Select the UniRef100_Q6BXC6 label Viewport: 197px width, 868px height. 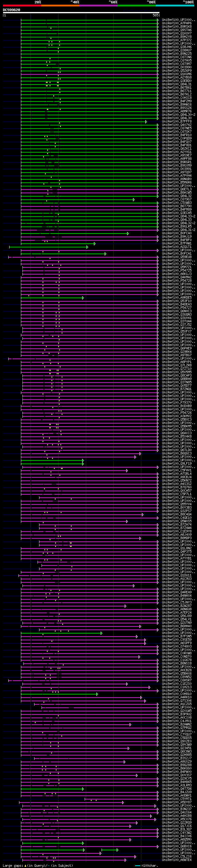[x=176, y=846]
